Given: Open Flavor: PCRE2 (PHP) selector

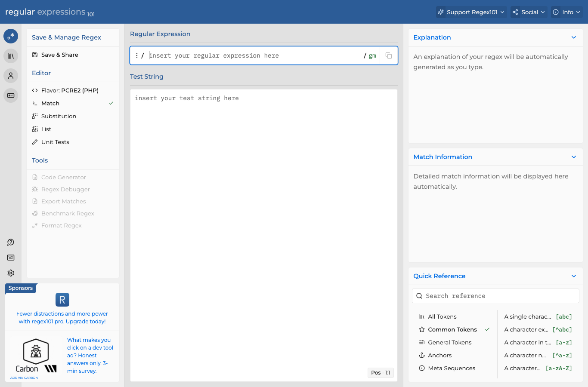Looking at the screenshot, I should point(73,90).
